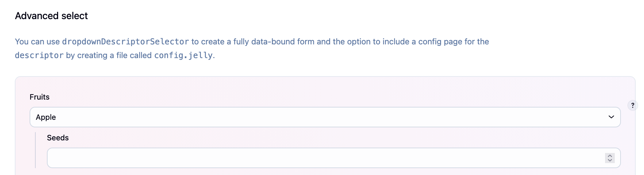Click the vertical indent line beside Seeds
Screen dimensions: 644x175
pos(35,150)
